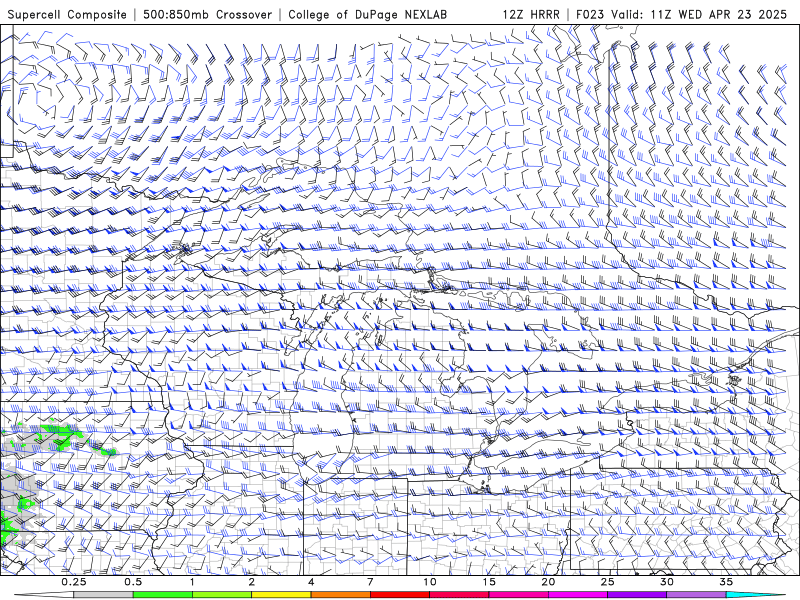Click the yellow-green 1–2 colorbar segment

coord(221,595)
